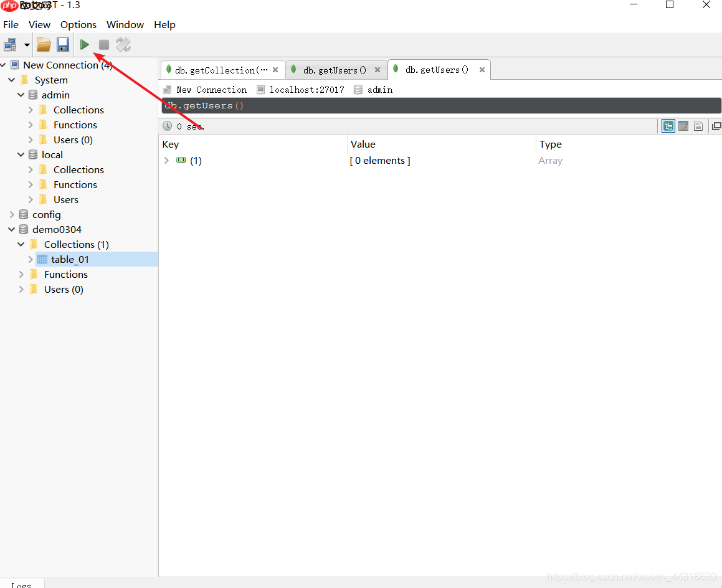Expand Functions under admin database

point(31,125)
